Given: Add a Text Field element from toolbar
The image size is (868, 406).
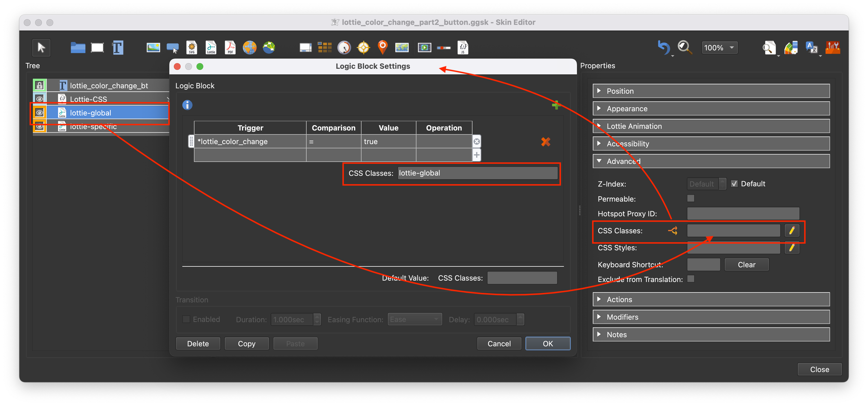Looking at the screenshot, I should click(x=118, y=48).
